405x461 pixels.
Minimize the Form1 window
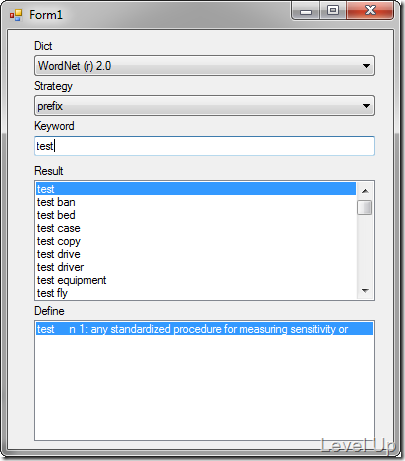pos(306,11)
